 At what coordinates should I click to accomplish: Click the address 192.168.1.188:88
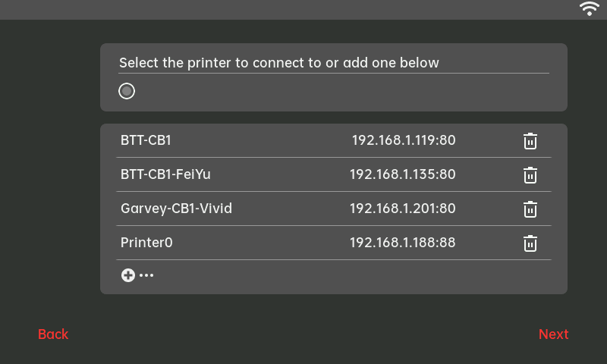402,243
